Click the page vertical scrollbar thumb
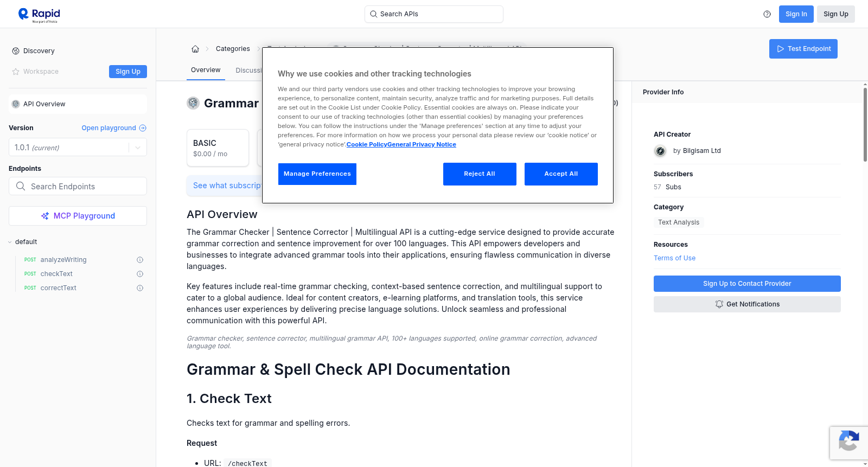 coord(865,124)
